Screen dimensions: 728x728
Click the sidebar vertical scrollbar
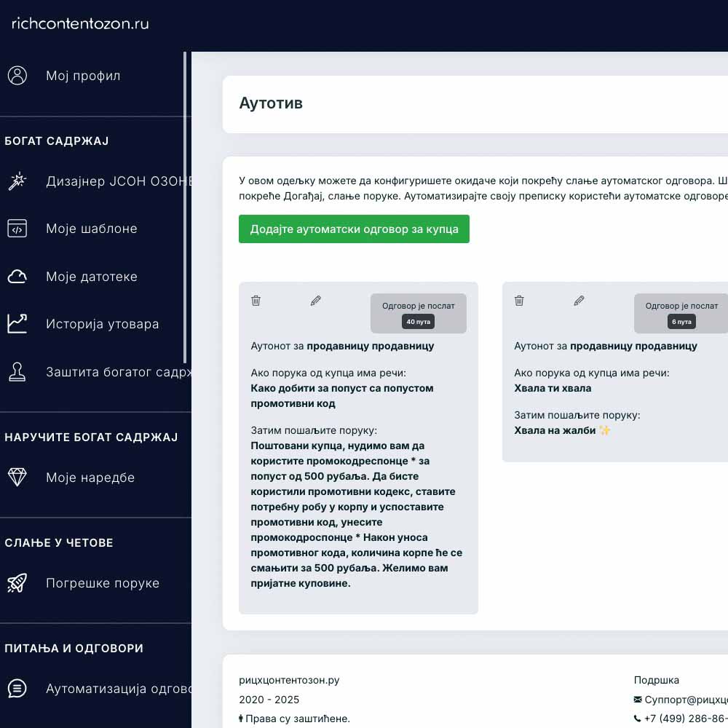pyautogui.click(x=185, y=207)
